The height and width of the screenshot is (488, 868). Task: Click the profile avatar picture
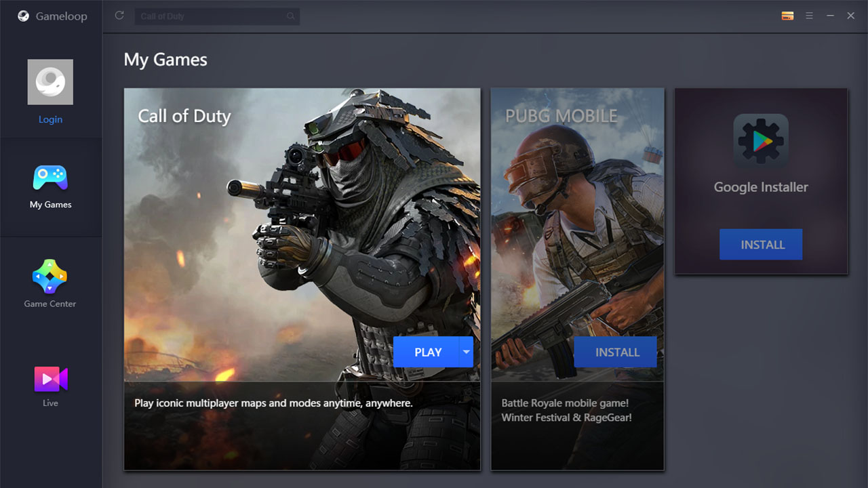pyautogui.click(x=50, y=82)
